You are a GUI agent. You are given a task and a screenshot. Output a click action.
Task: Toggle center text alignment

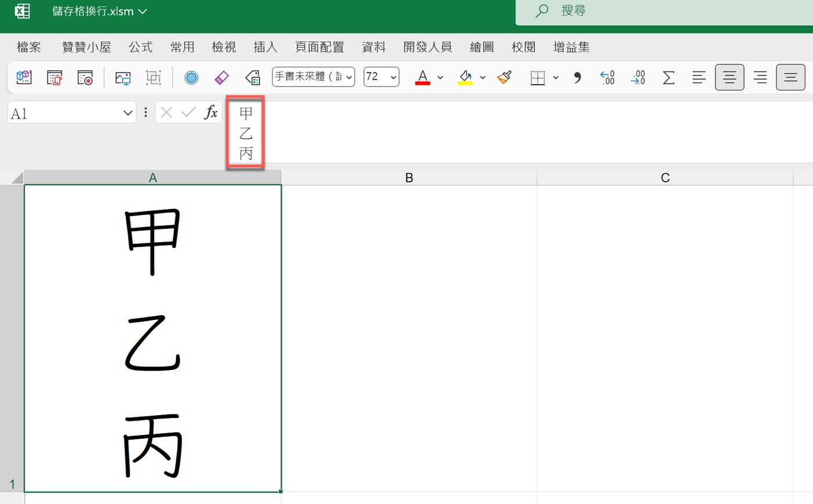(729, 77)
